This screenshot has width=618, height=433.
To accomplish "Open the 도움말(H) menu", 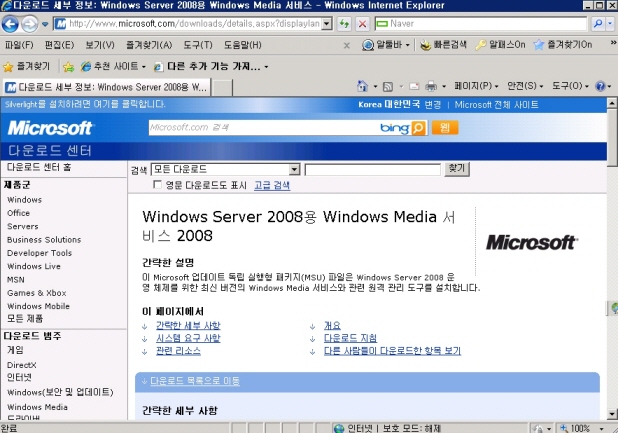I will (x=243, y=45).
